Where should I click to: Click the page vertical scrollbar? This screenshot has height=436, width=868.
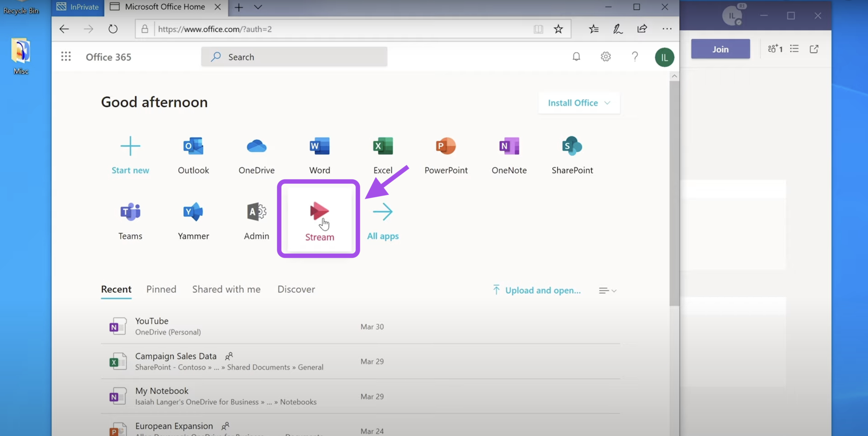tap(674, 193)
